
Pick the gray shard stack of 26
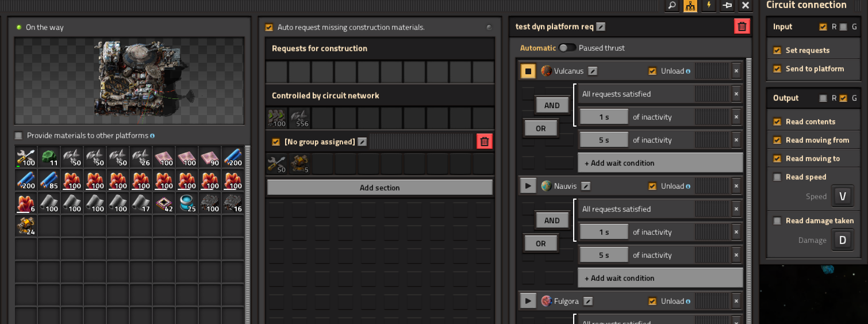[x=141, y=157]
